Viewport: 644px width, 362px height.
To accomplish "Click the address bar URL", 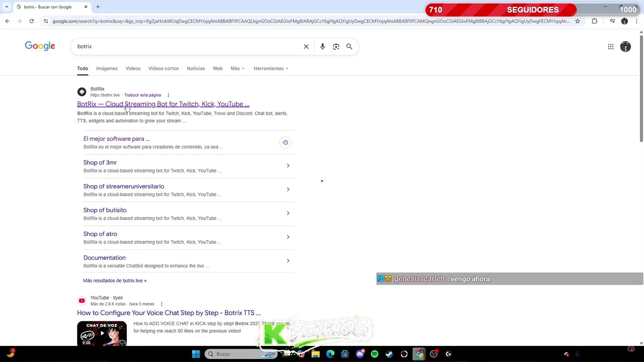I will pos(311,21).
